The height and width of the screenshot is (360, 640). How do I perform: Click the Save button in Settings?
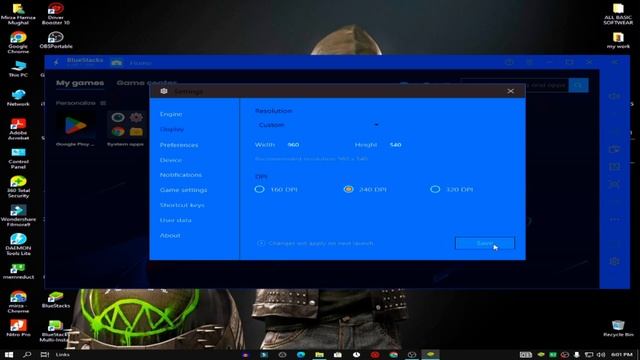coord(485,243)
